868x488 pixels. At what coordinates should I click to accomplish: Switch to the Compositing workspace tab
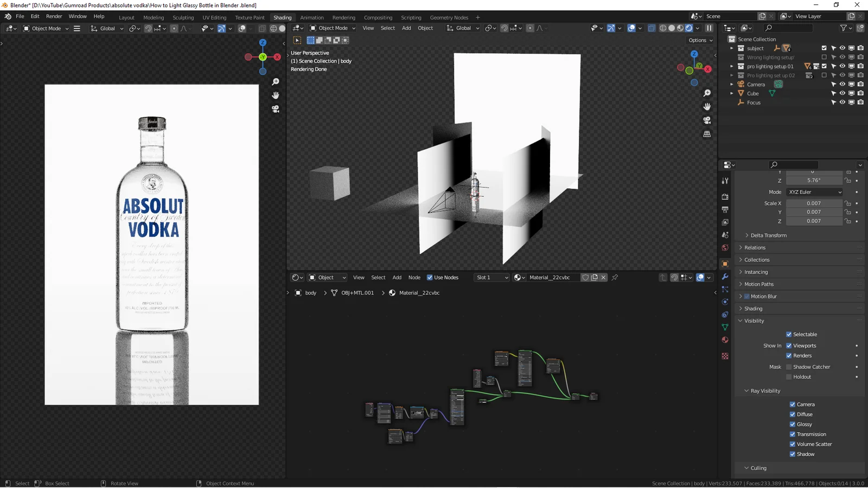point(378,17)
